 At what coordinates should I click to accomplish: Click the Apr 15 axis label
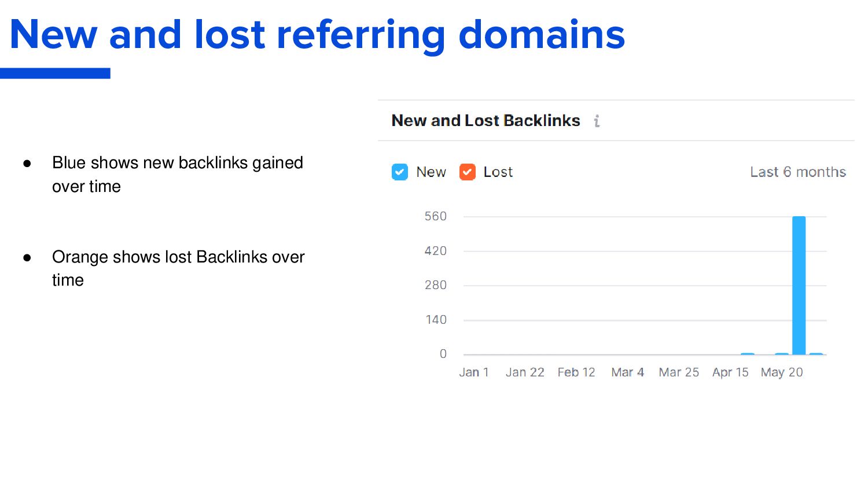click(x=730, y=372)
